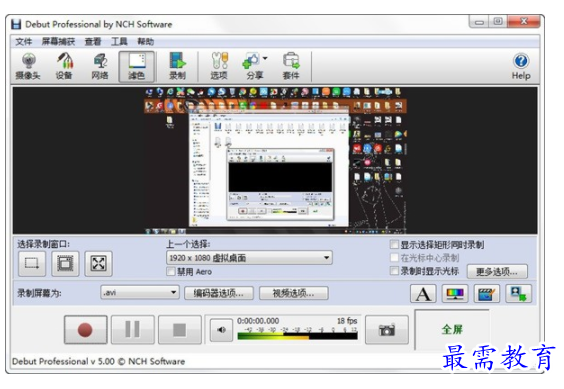Select the screen capture toolbar button
564x389 pixels.
point(137,66)
